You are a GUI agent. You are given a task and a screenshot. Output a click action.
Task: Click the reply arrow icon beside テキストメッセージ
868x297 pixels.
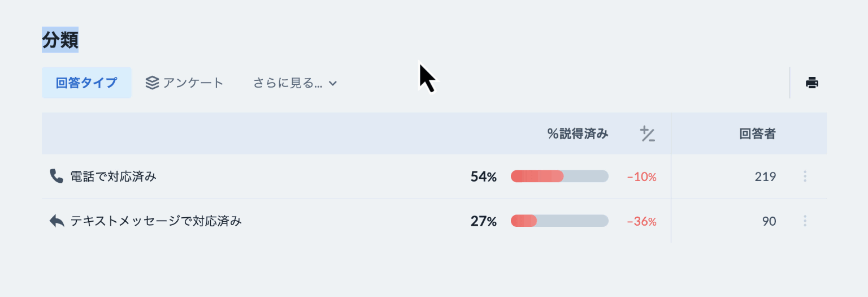[57, 221]
